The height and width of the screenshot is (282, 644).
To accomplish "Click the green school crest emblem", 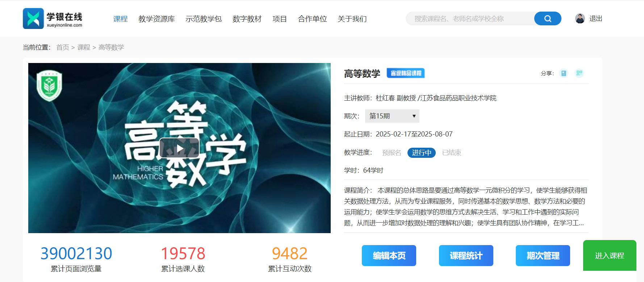I will pos(49,86).
